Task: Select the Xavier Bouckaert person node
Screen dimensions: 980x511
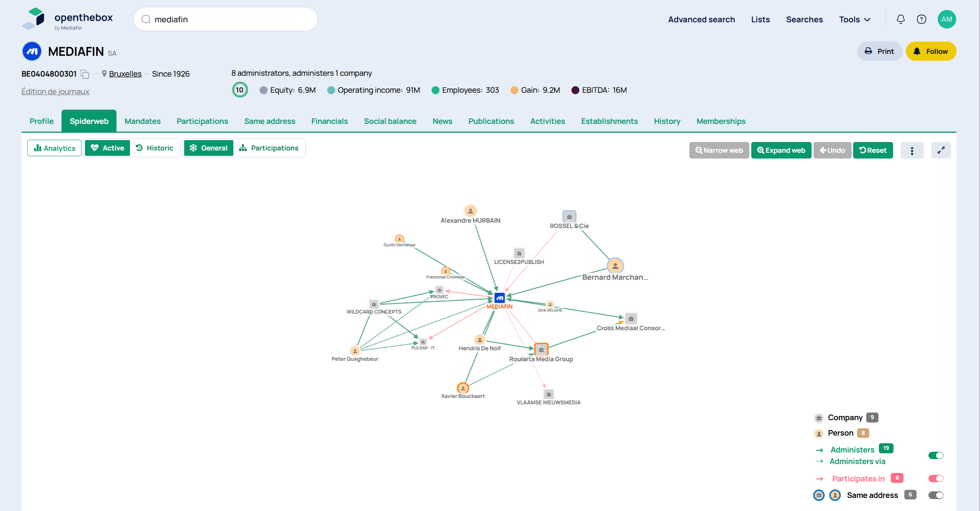Action: (463, 388)
